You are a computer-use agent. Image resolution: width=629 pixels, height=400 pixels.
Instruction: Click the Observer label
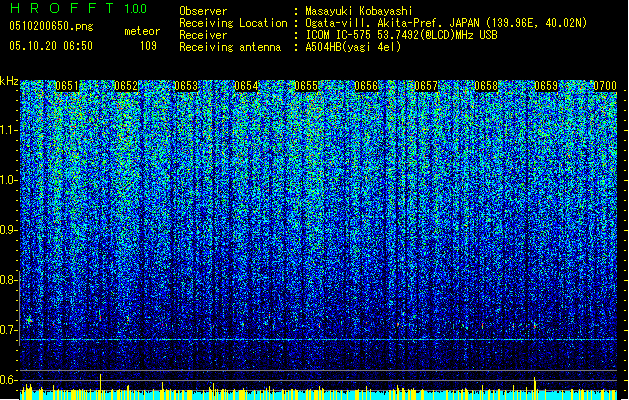(x=203, y=11)
